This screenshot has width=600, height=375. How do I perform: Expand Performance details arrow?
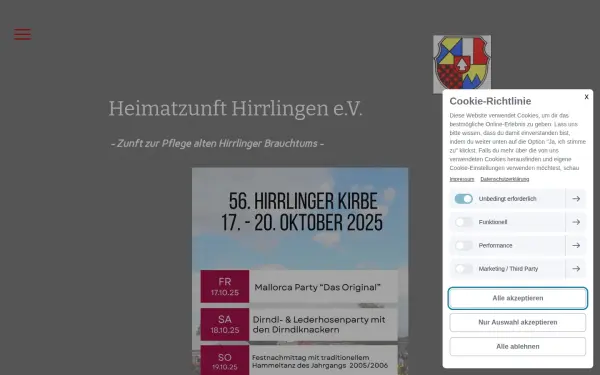click(576, 246)
